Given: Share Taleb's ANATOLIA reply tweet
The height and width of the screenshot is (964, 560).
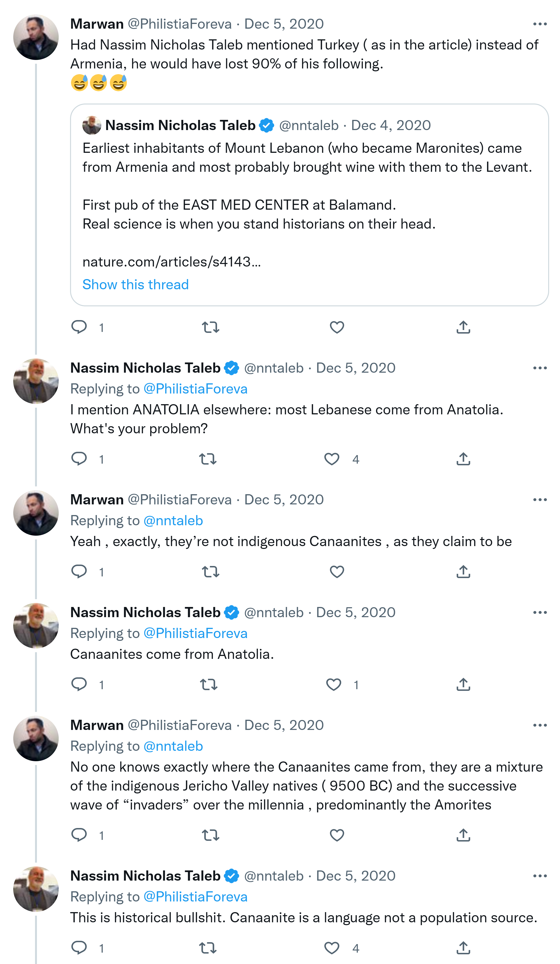Looking at the screenshot, I should click(463, 459).
